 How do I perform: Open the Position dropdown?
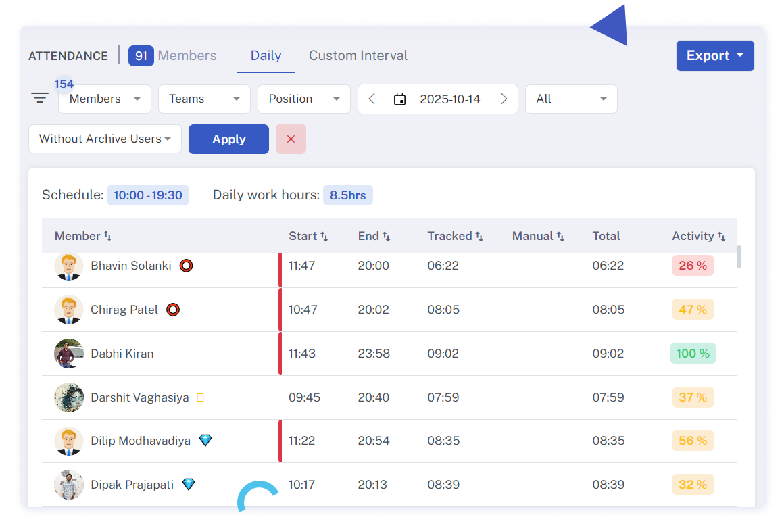(x=303, y=99)
